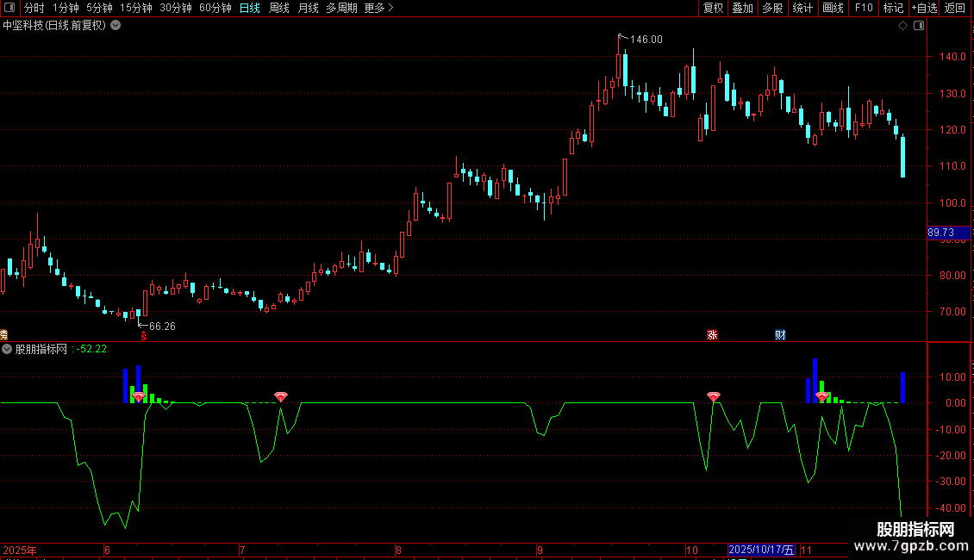The width and height of the screenshot is (974, 560).
Task: Open the 多周期 multi-period view
Action: pos(341,8)
